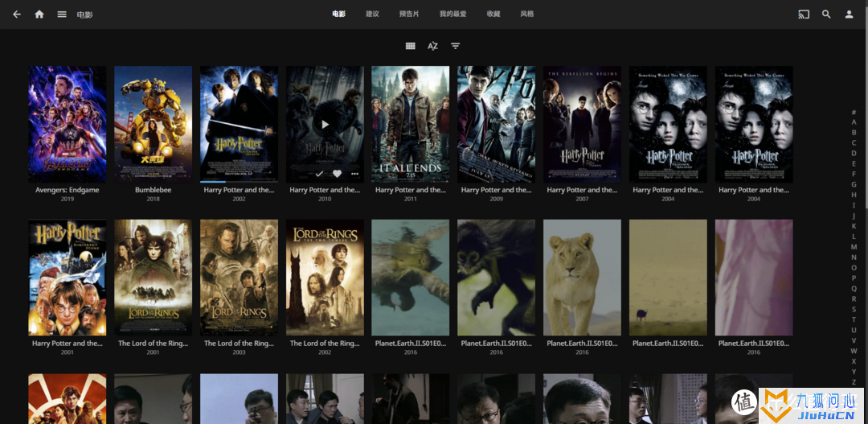Click year '2018' under Bumblebee
The width and height of the screenshot is (868, 424).
click(x=154, y=199)
